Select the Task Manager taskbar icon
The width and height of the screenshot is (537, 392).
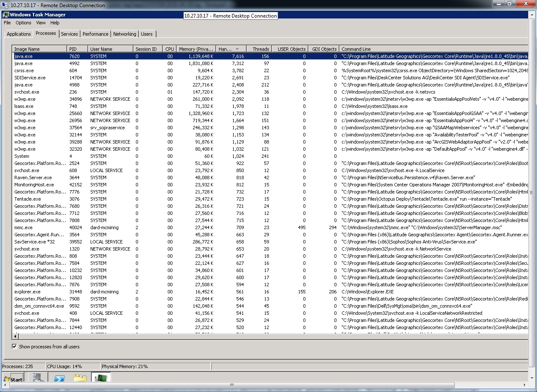click(x=101, y=378)
